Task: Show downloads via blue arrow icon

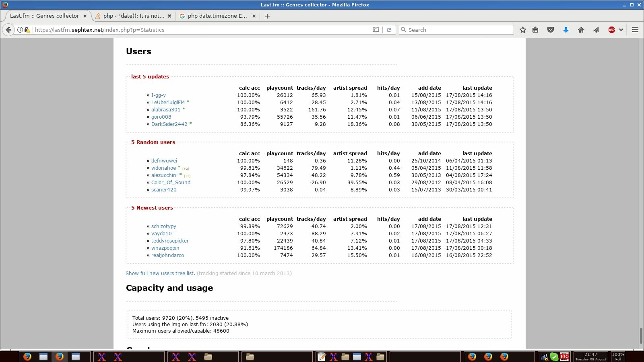Action: (566, 30)
